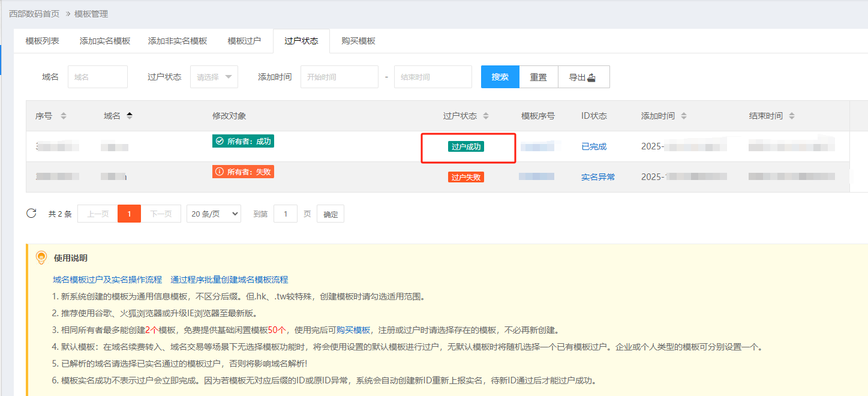868x396 pixels.
Task: Click the 过户成功 status label
Action: coord(466,146)
